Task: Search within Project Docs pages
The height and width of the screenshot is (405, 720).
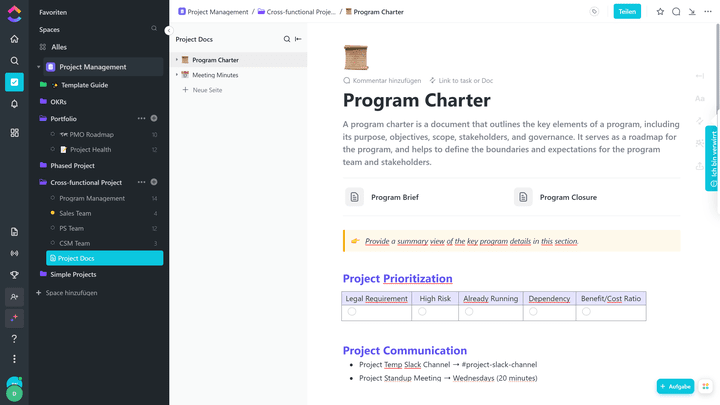Action: [287, 39]
